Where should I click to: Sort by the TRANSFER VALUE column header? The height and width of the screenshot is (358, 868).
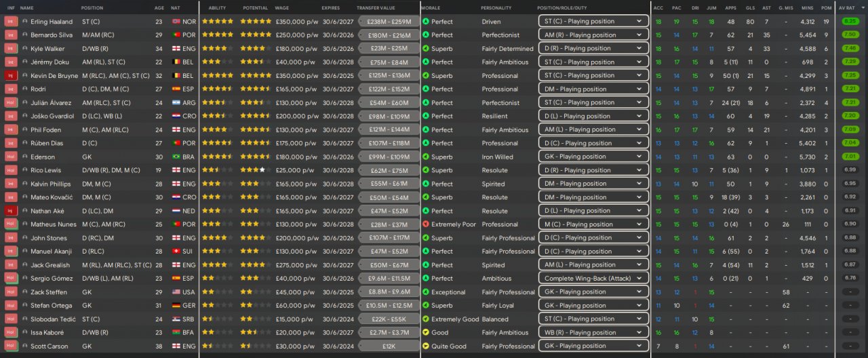pyautogui.click(x=376, y=7)
